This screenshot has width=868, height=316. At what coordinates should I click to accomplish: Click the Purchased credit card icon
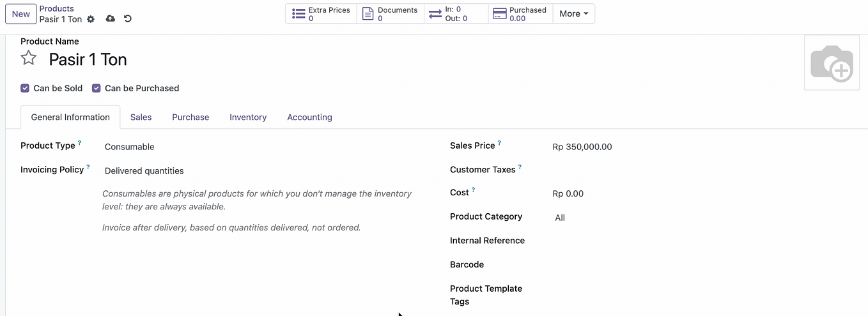[500, 14]
